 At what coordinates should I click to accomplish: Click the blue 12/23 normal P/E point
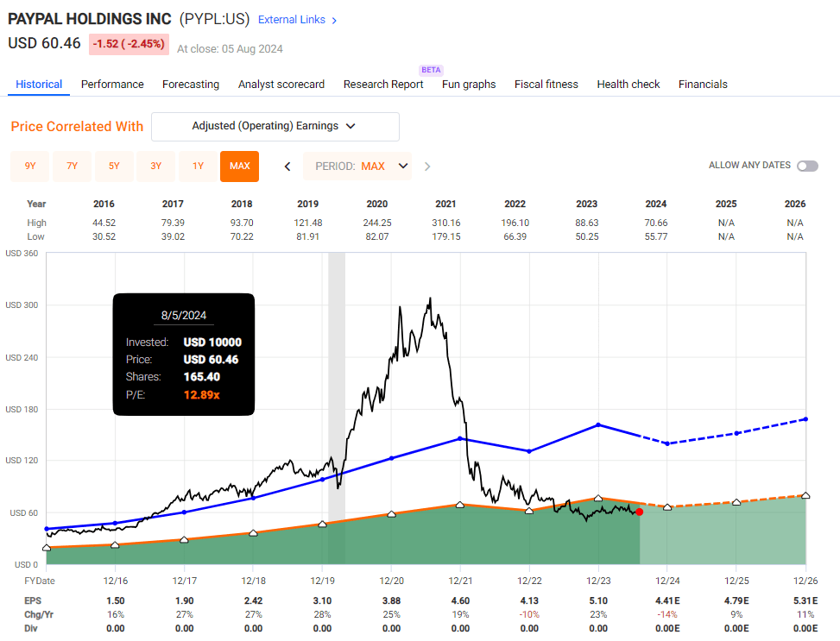[598, 424]
